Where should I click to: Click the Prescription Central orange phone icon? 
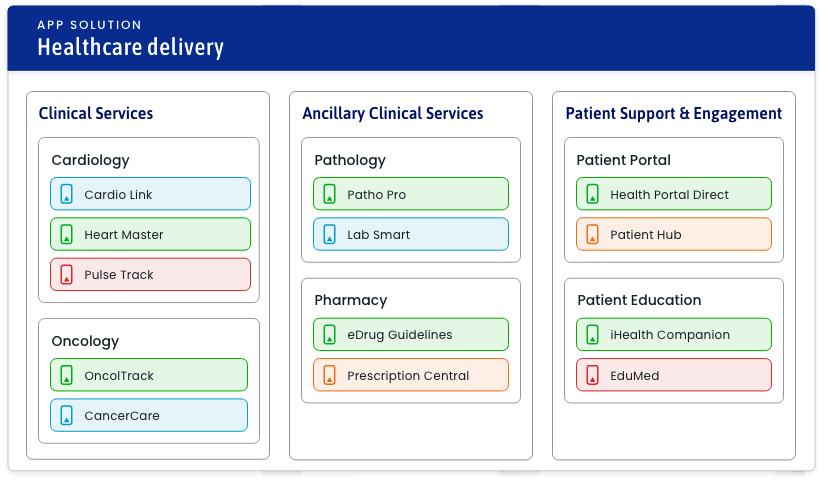click(x=330, y=375)
